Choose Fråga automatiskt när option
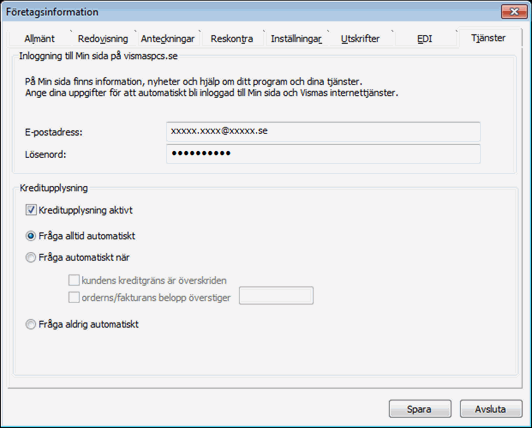The image size is (532, 428). point(31,258)
